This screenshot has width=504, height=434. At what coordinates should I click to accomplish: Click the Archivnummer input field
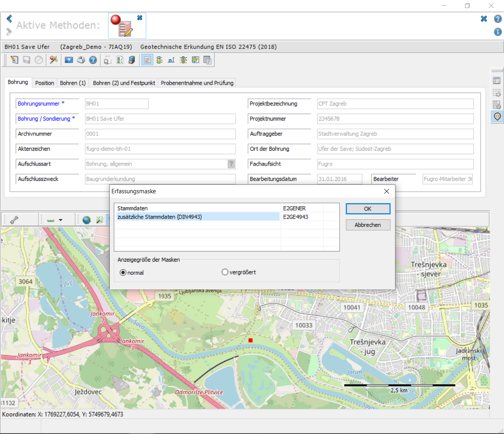point(160,134)
